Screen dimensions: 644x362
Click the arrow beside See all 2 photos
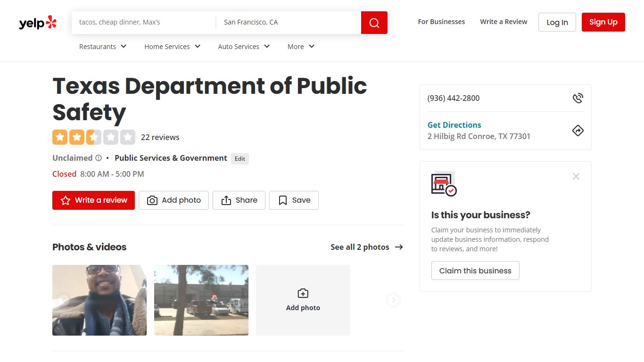click(399, 247)
